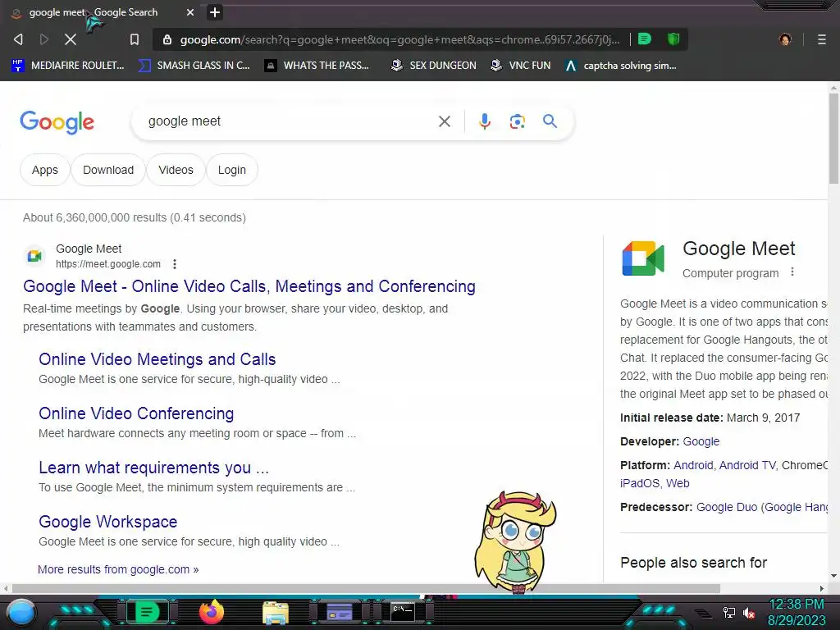Screen dimensions: 840x630
Task: Click the Google Meet logo in knowledge panel
Action: point(643,258)
